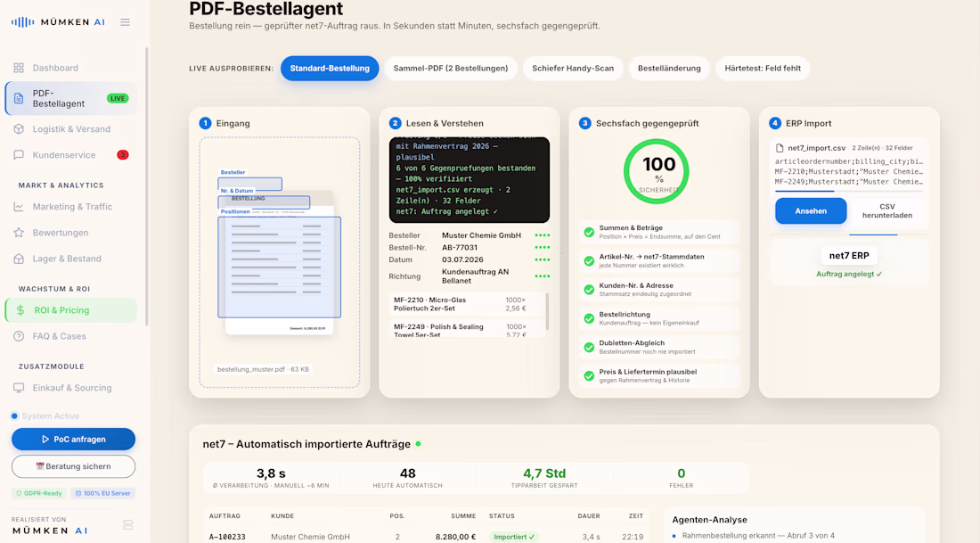Click the 100% EU Server tag
The image size is (980, 543).
pos(103,493)
